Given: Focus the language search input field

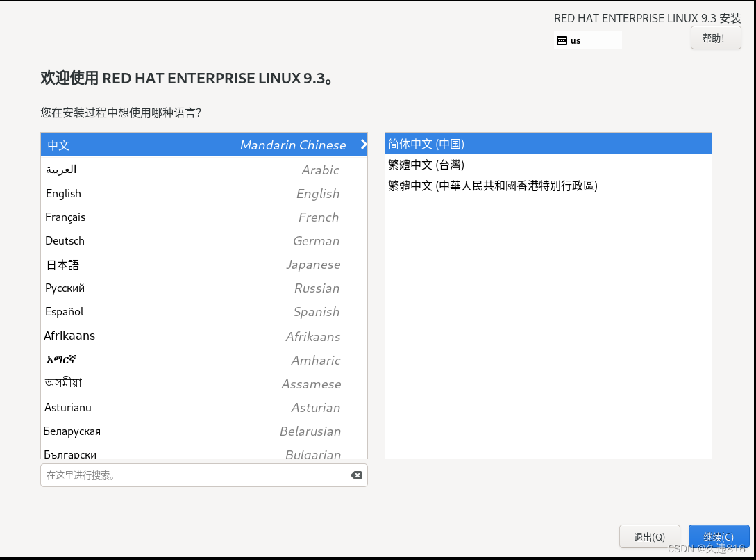Looking at the screenshot, I should pyautogui.click(x=204, y=476).
